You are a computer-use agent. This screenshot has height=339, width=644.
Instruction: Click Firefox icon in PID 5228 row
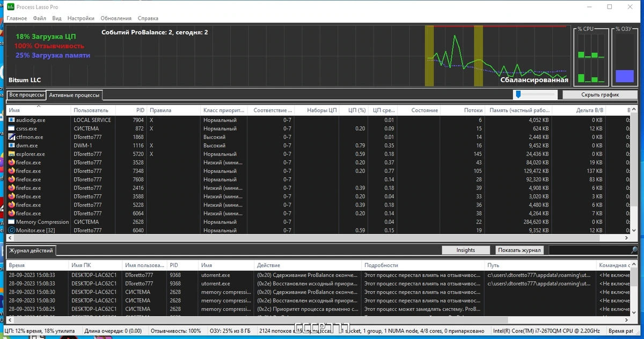pyautogui.click(x=11, y=205)
